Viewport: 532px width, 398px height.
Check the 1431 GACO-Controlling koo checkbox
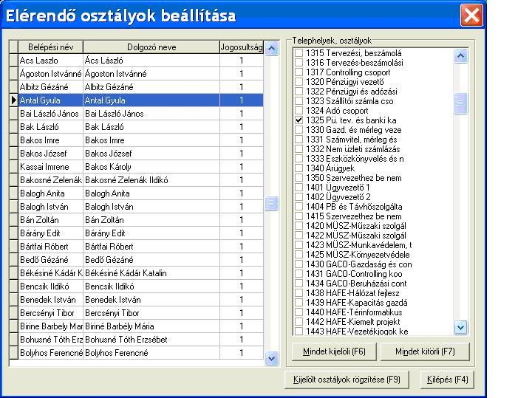(x=299, y=274)
